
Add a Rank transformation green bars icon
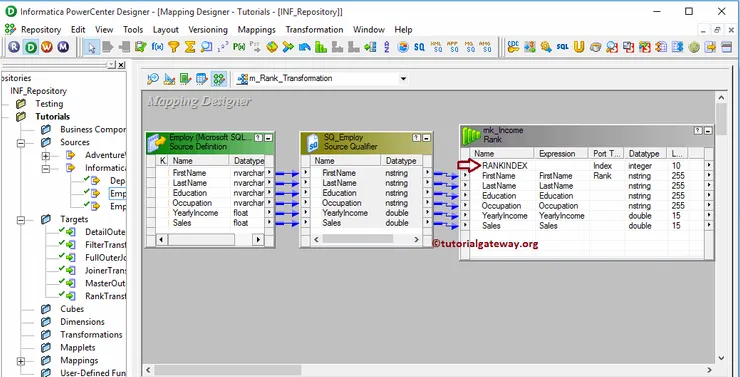tap(321, 47)
